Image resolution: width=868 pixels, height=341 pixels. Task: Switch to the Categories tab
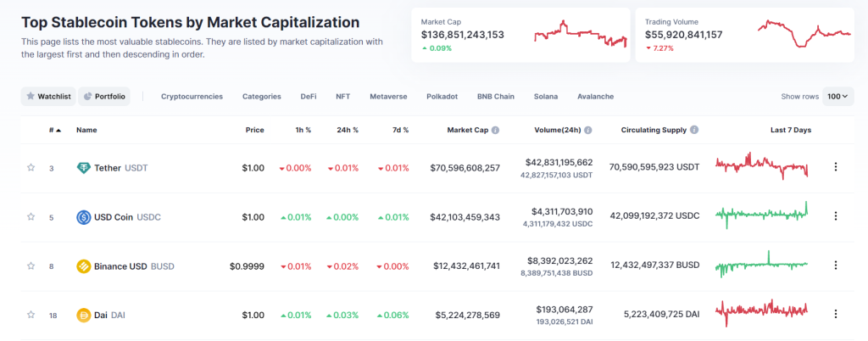pyautogui.click(x=262, y=97)
